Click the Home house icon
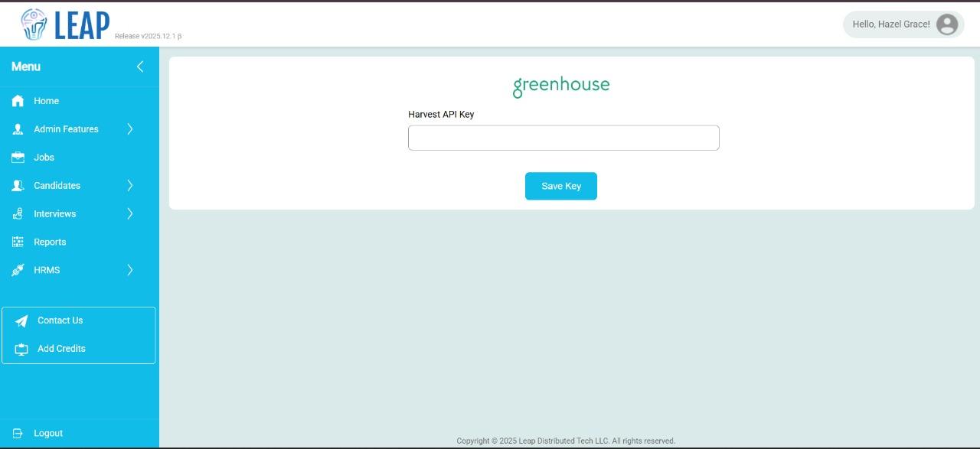The image size is (980, 449). click(x=18, y=101)
